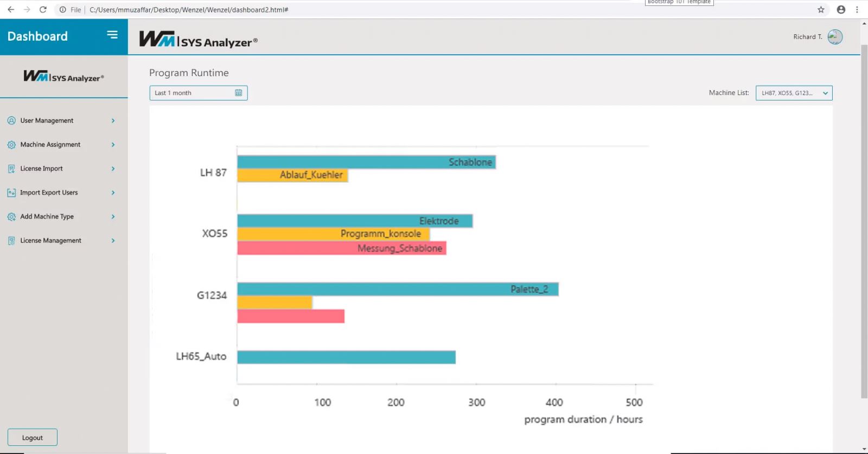The height and width of the screenshot is (454, 868).
Task: Open the calendar date picker icon
Action: pyautogui.click(x=239, y=93)
